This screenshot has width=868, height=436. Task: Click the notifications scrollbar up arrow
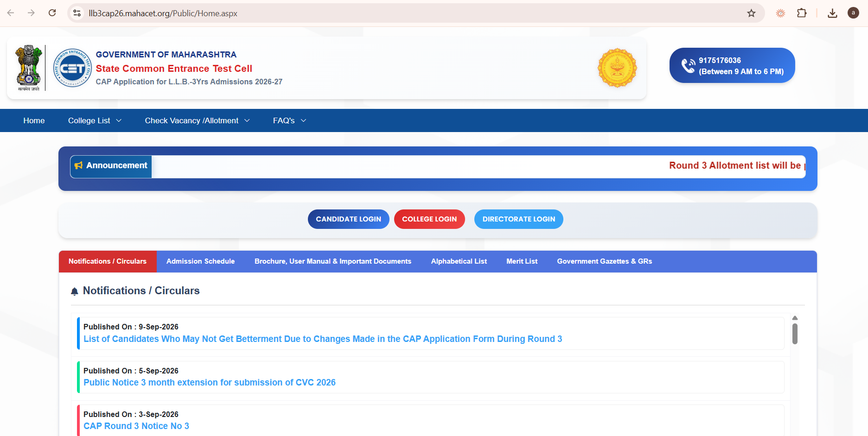(795, 318)
